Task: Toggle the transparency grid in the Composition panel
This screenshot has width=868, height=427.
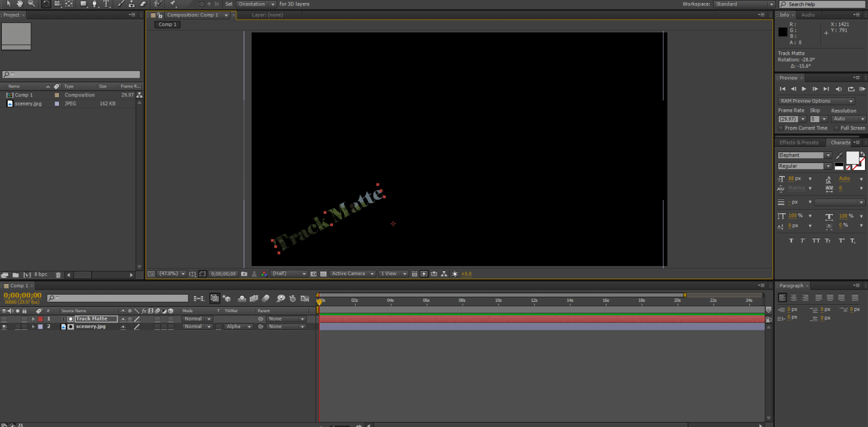Action: point(324,274)
